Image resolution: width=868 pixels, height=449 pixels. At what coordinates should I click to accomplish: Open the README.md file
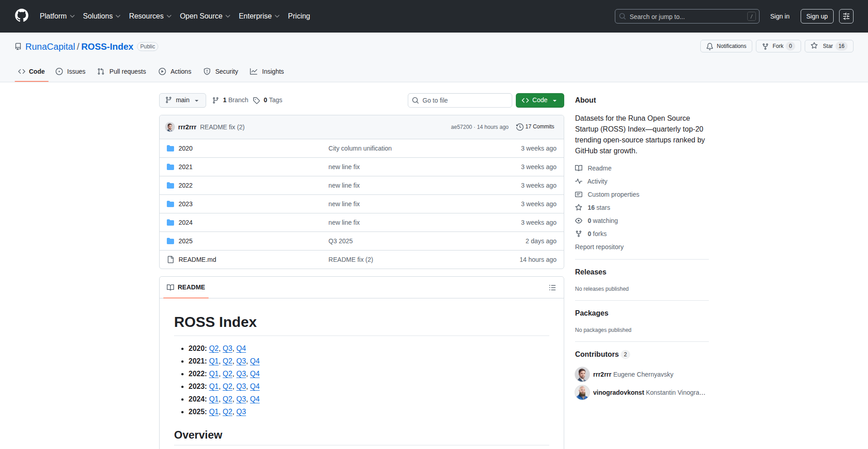click(197, 260)
